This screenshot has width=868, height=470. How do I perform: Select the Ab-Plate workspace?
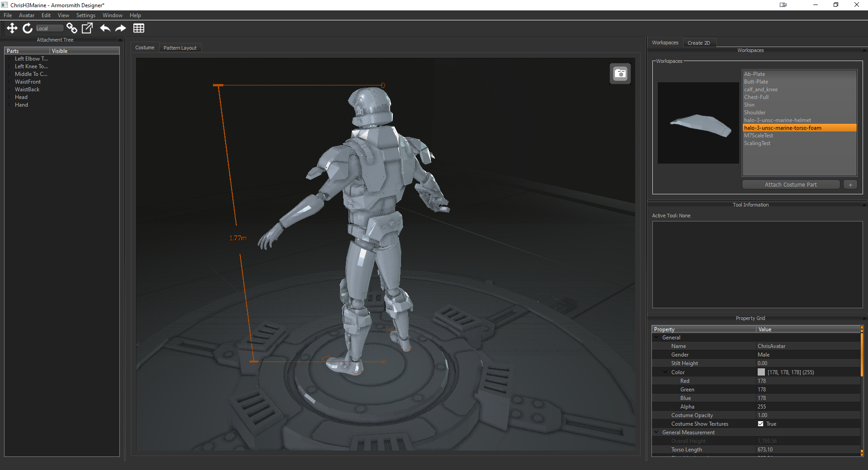click(x=799, y=74)
